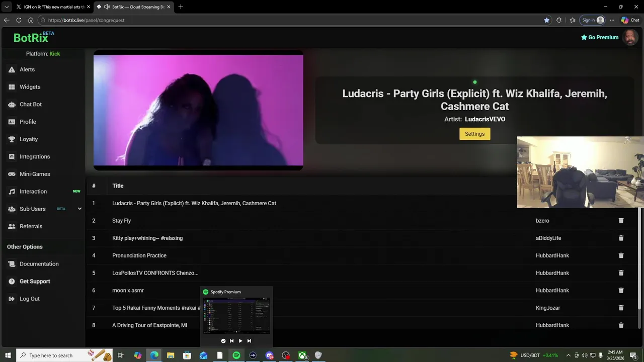Open a new browser tab

click(x=181, y=7)
